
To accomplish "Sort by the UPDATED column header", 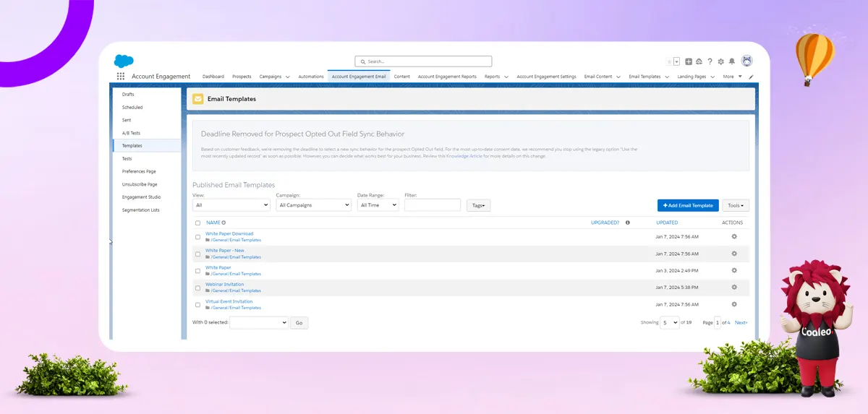I will point(667,223).
